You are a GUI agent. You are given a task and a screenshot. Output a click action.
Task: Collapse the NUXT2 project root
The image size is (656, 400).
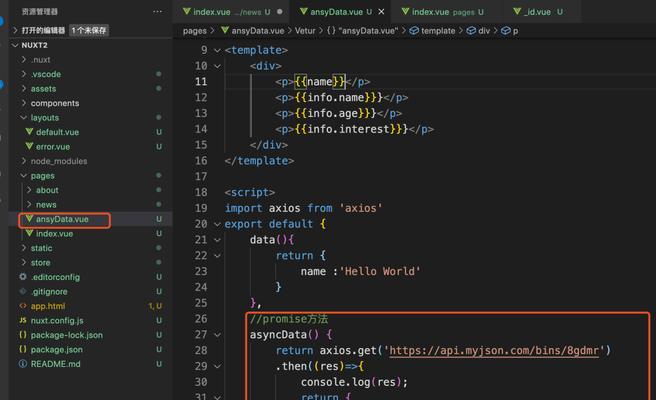point(15,45)
